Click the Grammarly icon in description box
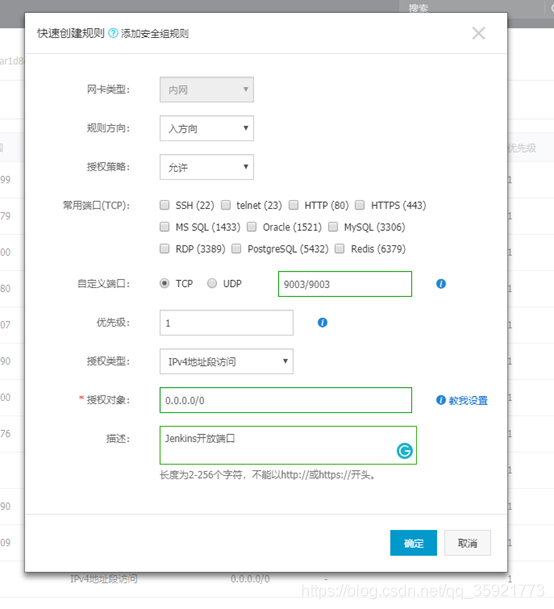 tap(404, 451)
